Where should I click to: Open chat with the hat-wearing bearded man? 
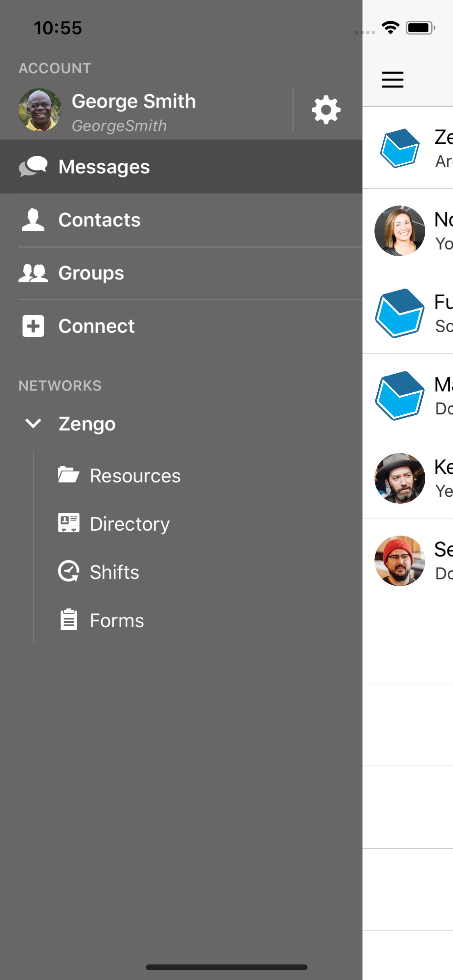pyautogui.click(x=400, y=478)
